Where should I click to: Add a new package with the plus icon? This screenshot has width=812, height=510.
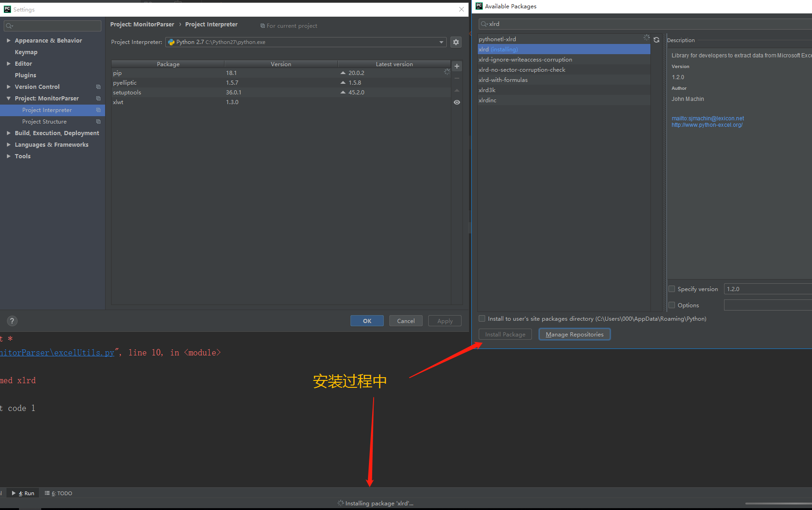click(x=457, y=66)
